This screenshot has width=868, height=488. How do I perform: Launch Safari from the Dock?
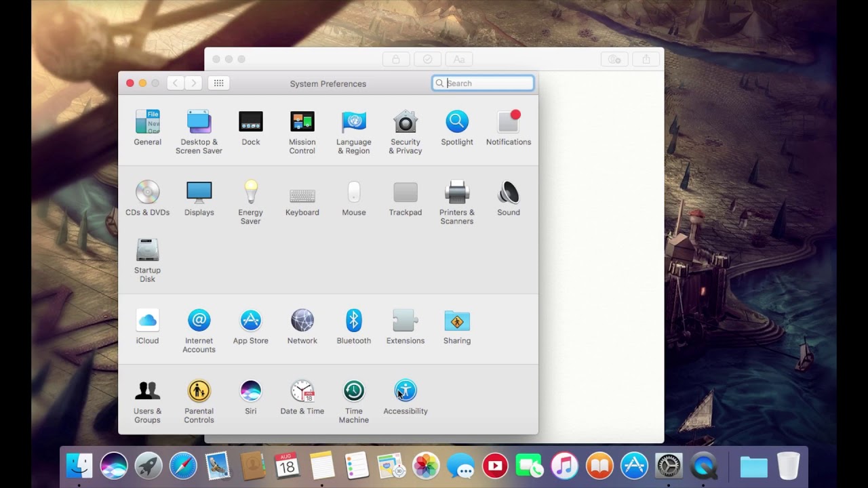[183, 466]
